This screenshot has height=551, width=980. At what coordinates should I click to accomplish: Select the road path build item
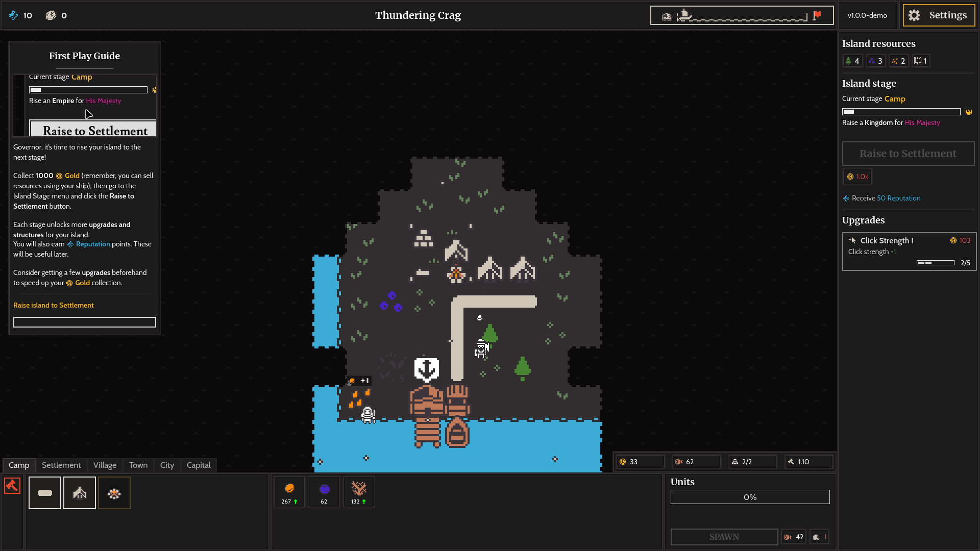coord(45,493)
